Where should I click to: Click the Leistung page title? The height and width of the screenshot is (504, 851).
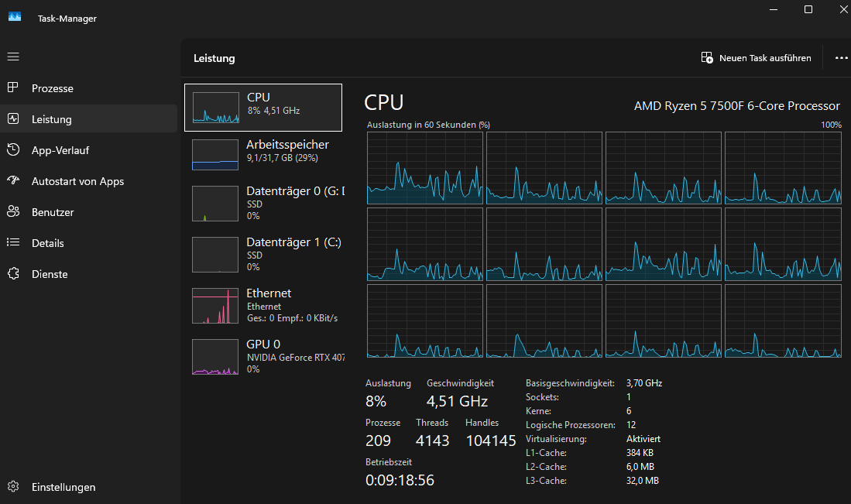214,58
